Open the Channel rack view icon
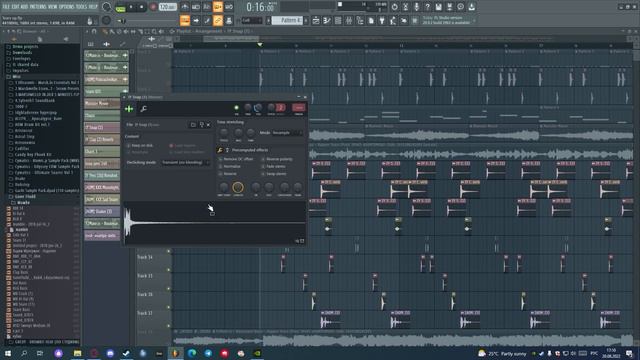 click(x=338, y=20)
